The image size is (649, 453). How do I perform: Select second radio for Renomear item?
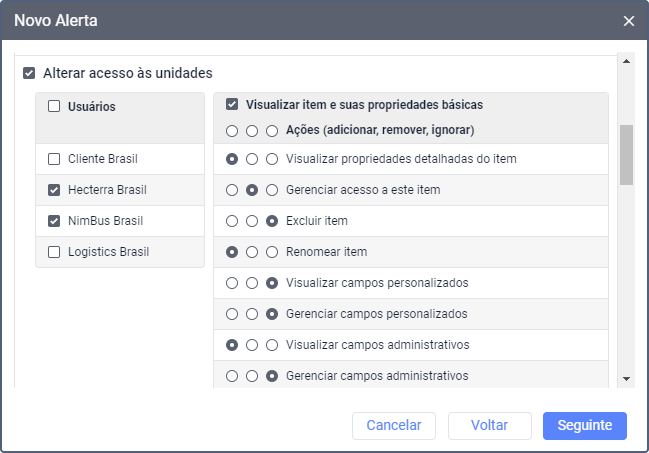252,252
